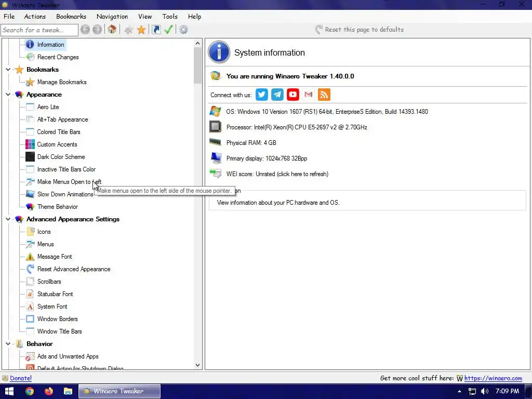
Task: Click the volume speaker tray icon
Action: tap(485, 391)
